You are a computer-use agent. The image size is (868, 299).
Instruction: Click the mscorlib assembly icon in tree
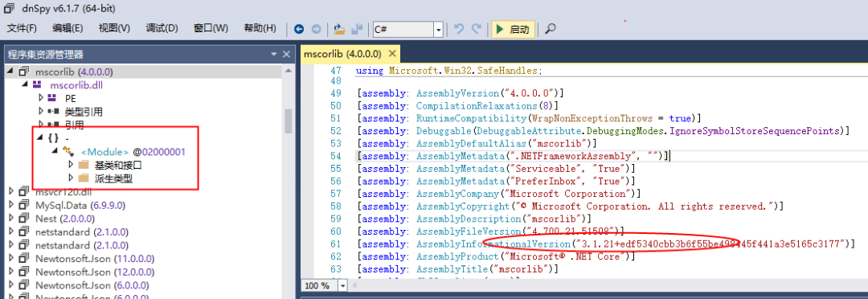tap(24, 72)
